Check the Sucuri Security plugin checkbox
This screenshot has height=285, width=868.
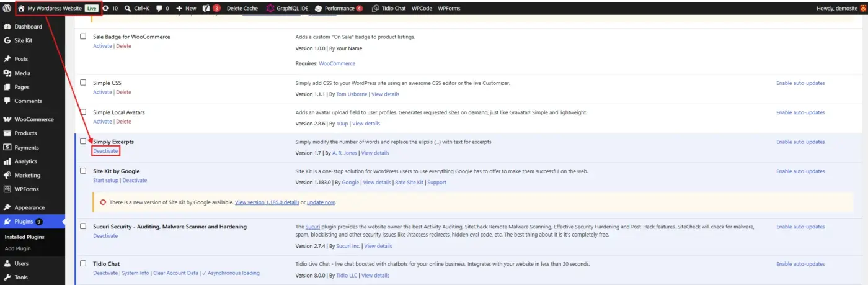tap(83, 227)
